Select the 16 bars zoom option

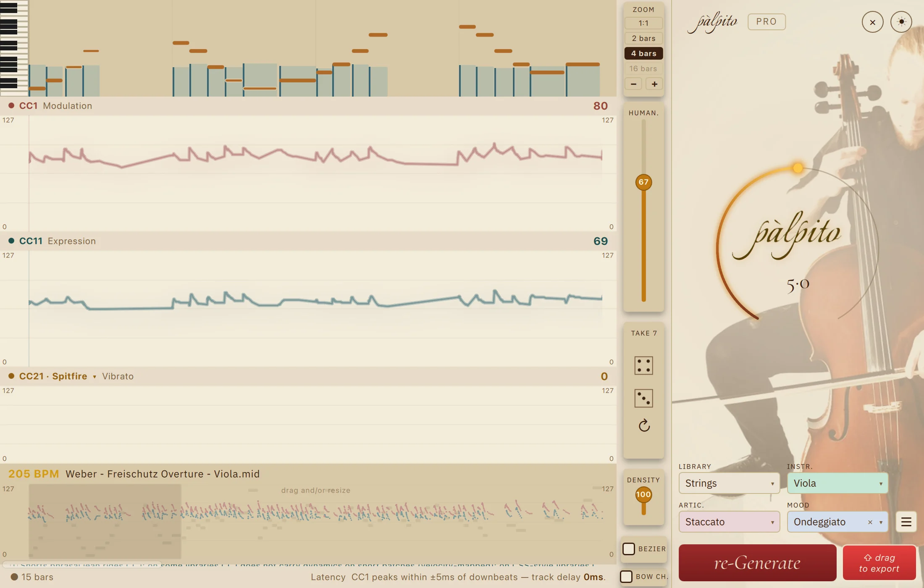[643, 68]
